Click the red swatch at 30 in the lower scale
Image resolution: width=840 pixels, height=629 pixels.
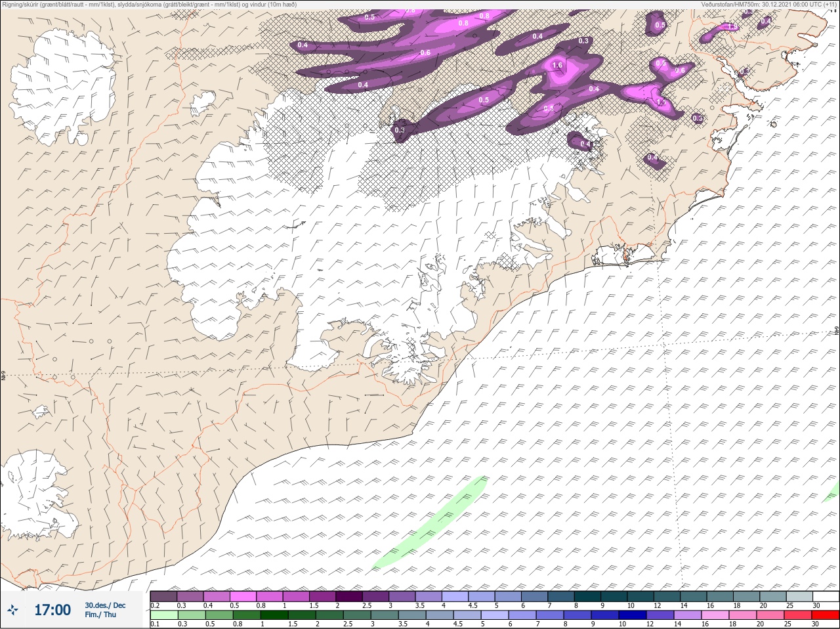point(826,615)
